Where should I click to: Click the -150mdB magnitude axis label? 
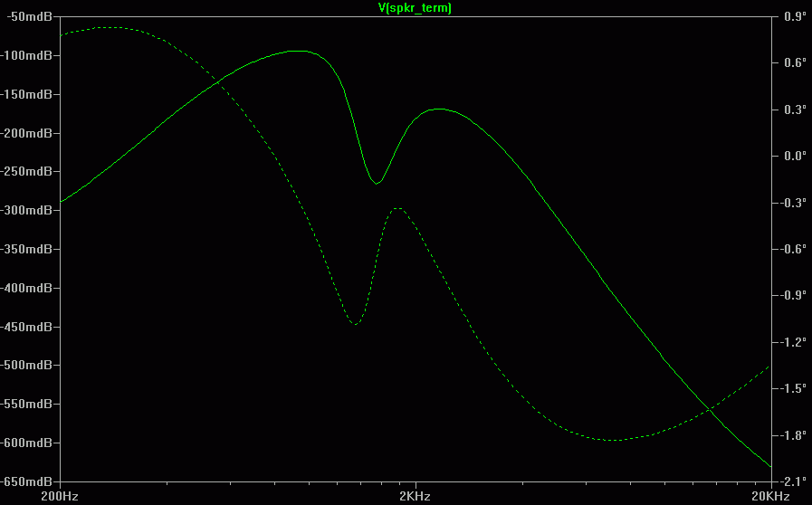pyautogui.click(x=27, y=94)
